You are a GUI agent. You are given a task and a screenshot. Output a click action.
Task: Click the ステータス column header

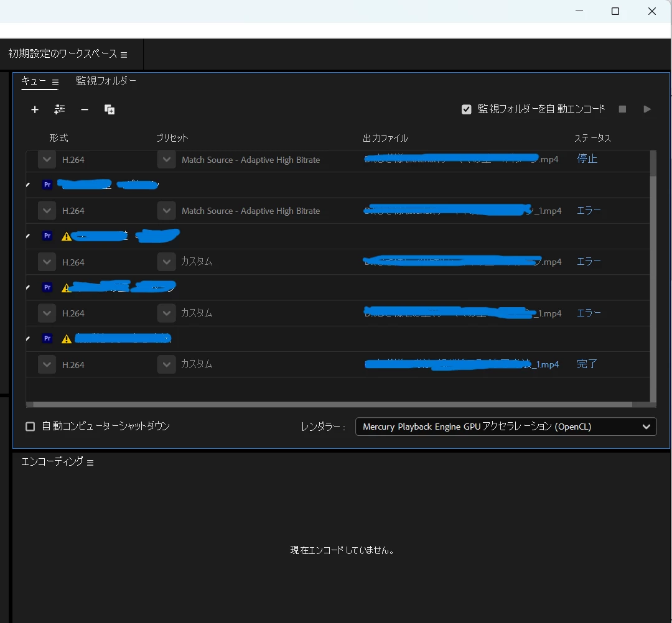[x=592, y=138]
